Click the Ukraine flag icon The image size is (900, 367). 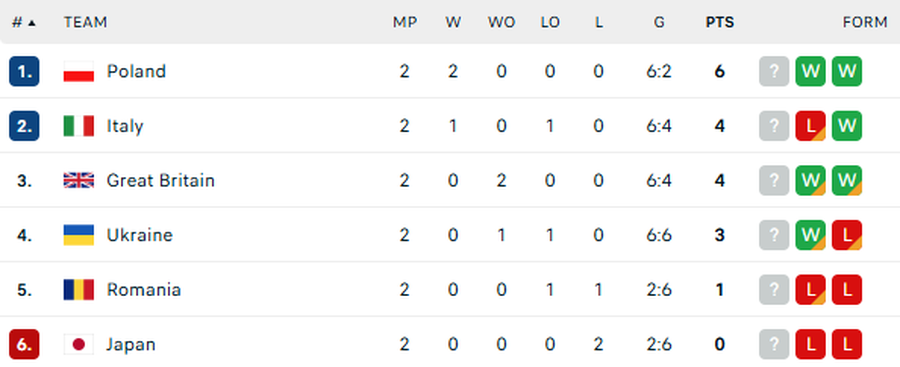click(79, 235)
